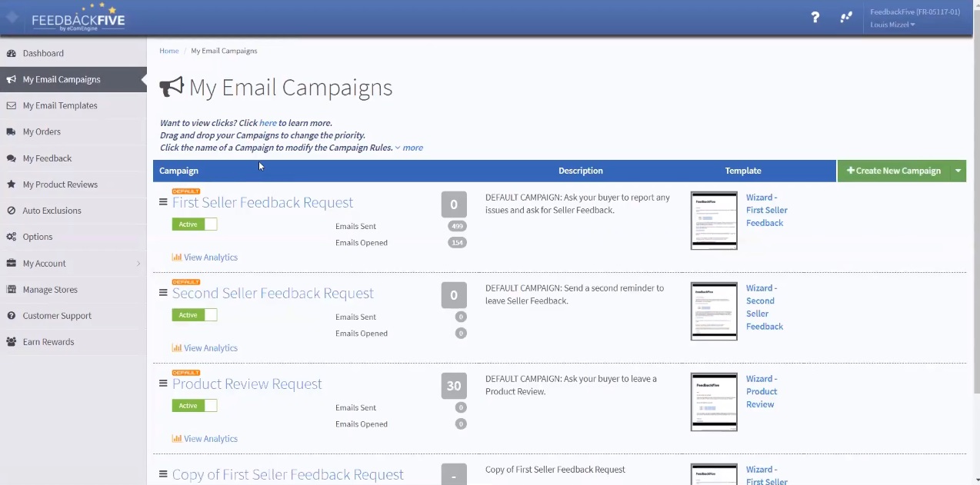The width and height of the screenshot is (980, 485).
Task: Click Wizard - First Seller Feedback template link
Action: [766, 210]
